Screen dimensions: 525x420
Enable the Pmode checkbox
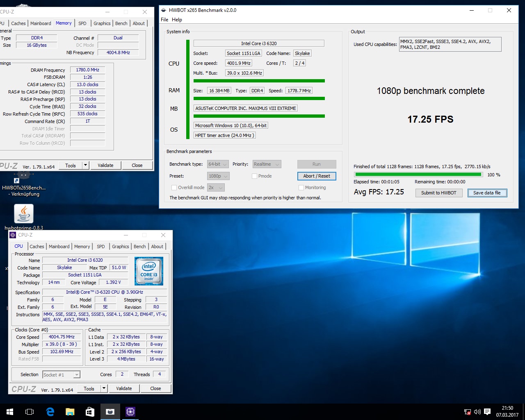(x=254, y=176)
